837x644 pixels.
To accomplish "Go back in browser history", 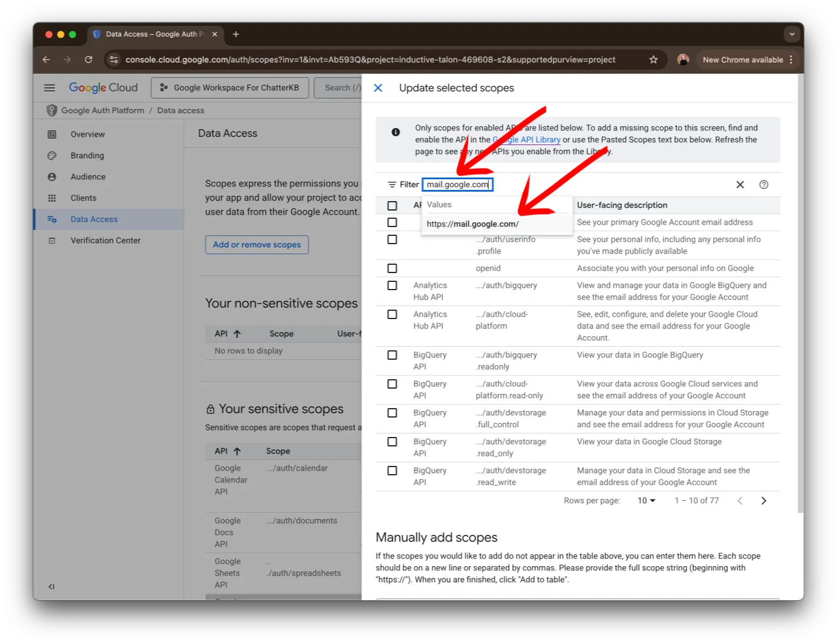I will pos(46,60).
